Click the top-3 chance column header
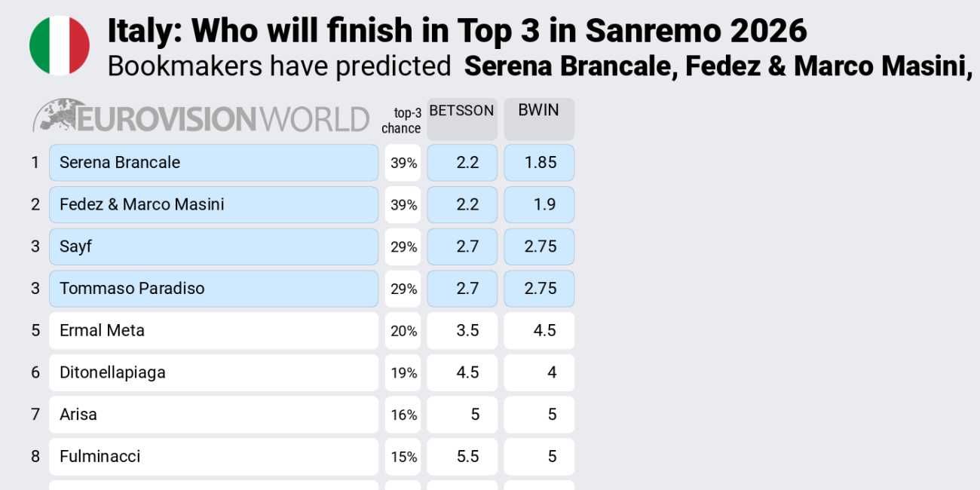This screenshot has width=980, height=490. point(402,121)
